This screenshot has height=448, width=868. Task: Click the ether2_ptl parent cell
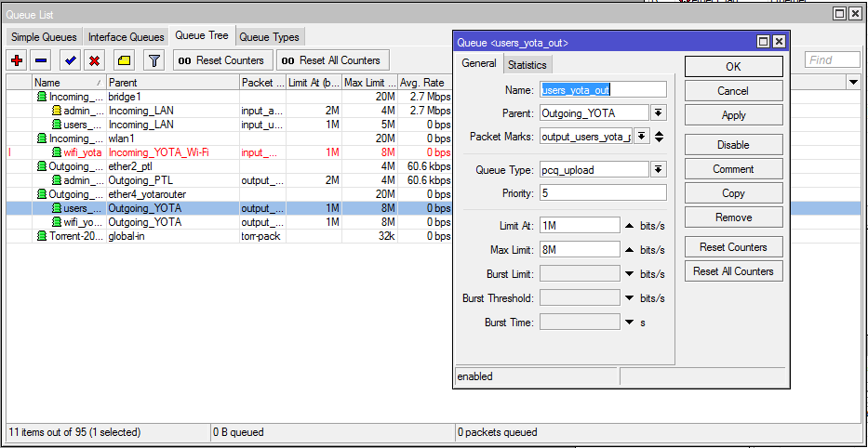point(173,166)
